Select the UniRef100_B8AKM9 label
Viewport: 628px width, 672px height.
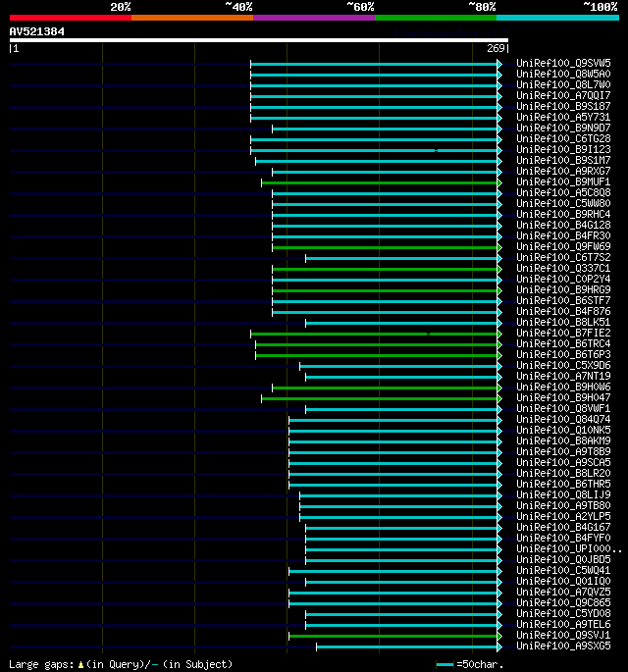tap(563, 440)
